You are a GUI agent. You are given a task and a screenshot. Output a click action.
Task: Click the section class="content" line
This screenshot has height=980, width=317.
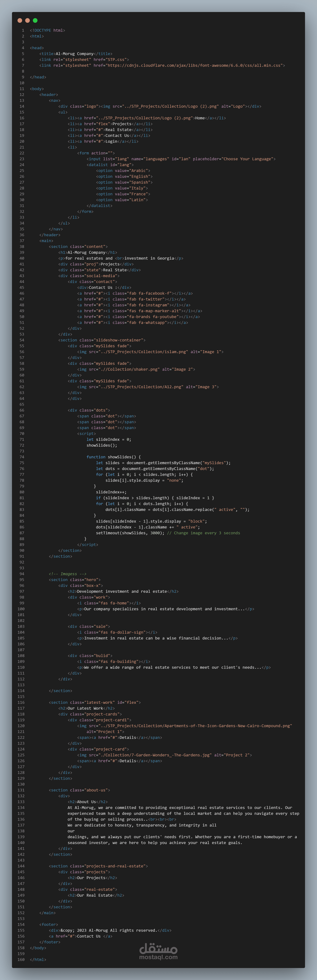pos(78,247)
